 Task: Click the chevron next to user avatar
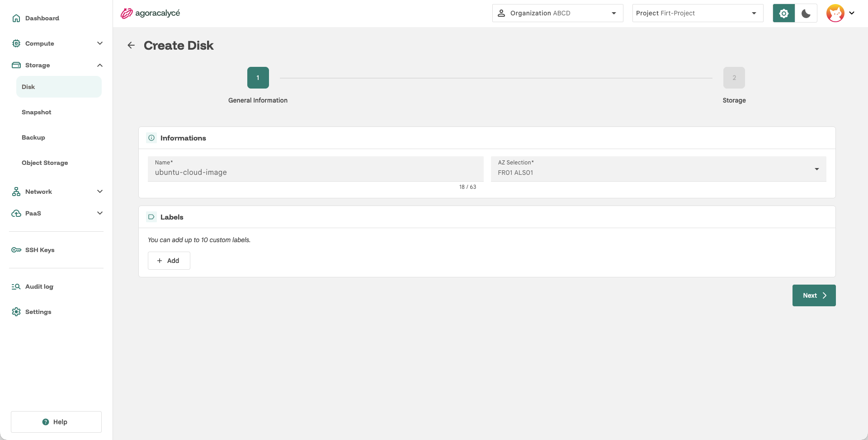click(852, 13)
